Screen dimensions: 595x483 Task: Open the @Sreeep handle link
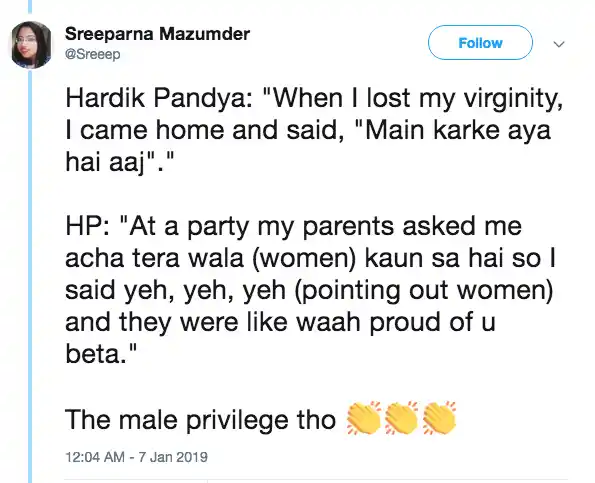[x=93, y=54]
